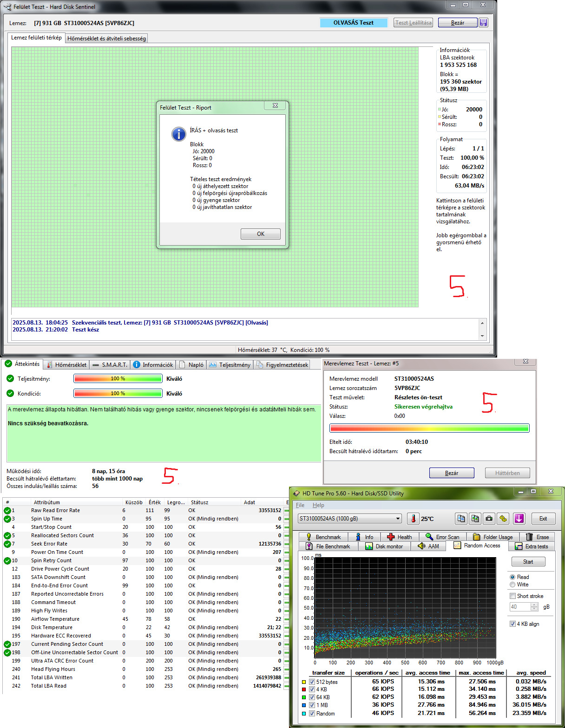Open Extra tests tab in HD Tune
This screenshot has height=728, width=565.
(532, 546)
